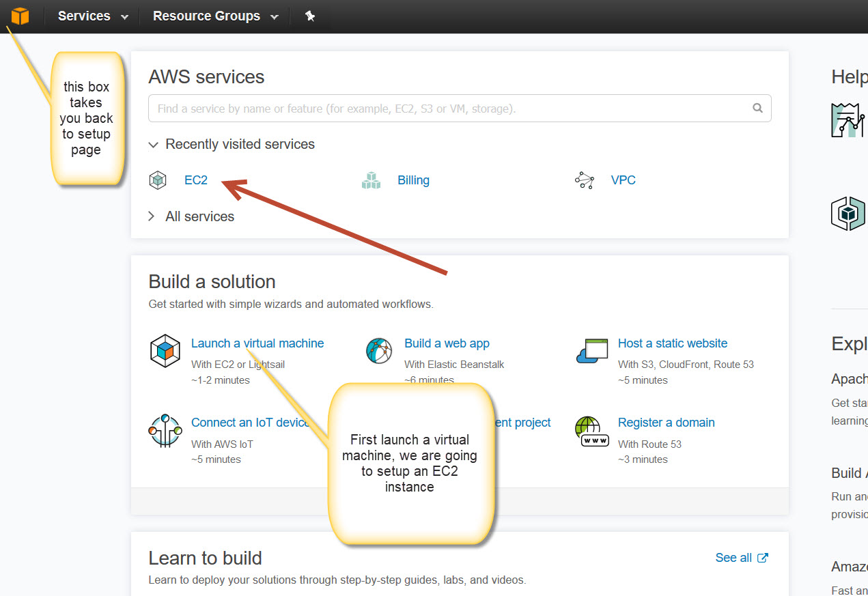Click the pin shortcut icon in top bar
This screenshot has height=596, width=868.
pos(310,16)
